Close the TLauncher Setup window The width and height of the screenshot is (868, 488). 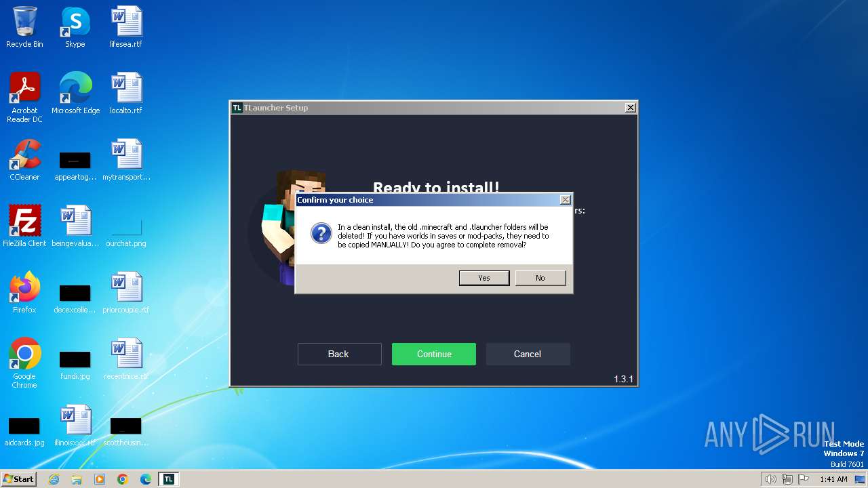630,108
